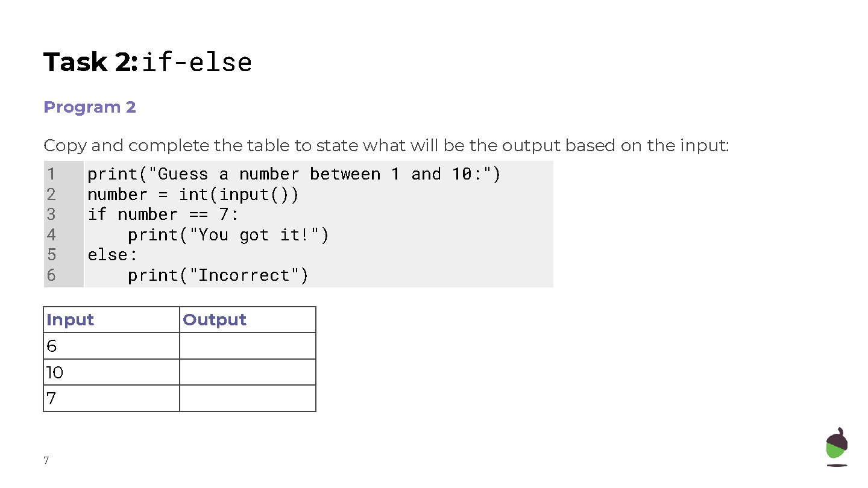Click the empty output cell for input 6
Screen dimensions: 868x488
(248, 346)
